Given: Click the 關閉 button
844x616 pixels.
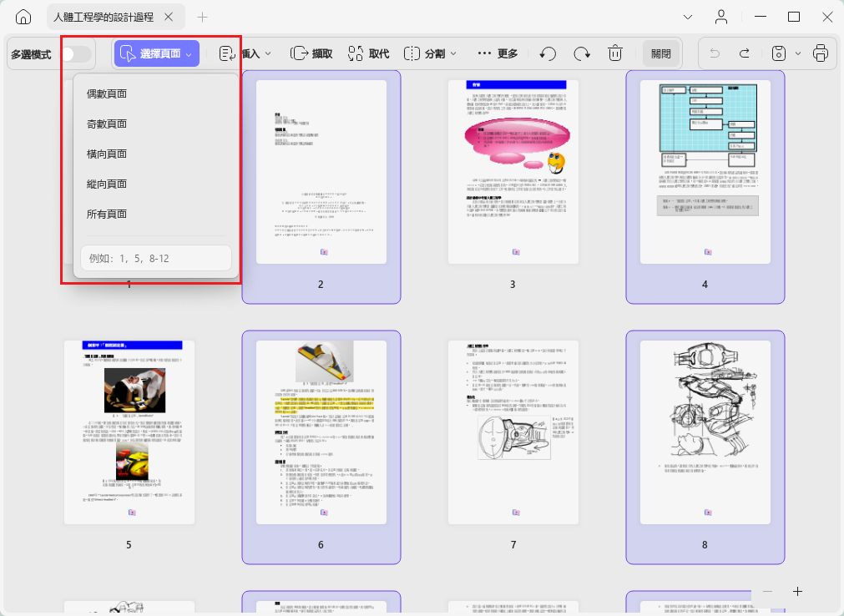Looking at the screenshot, I should pos(661,53).
